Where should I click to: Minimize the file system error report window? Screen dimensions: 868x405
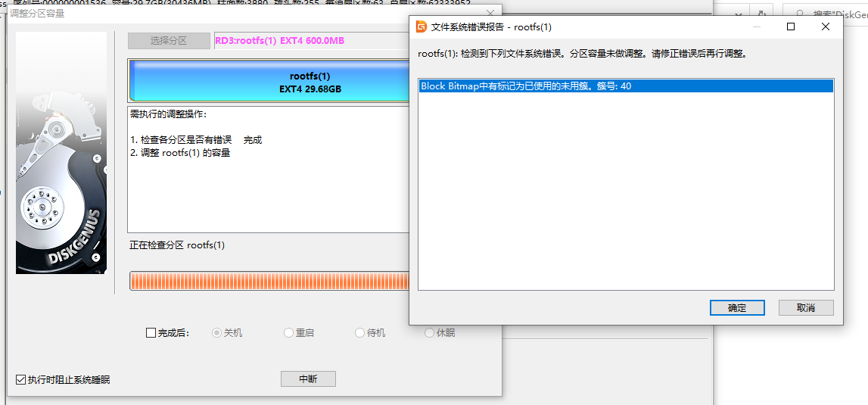click(757, 26)
